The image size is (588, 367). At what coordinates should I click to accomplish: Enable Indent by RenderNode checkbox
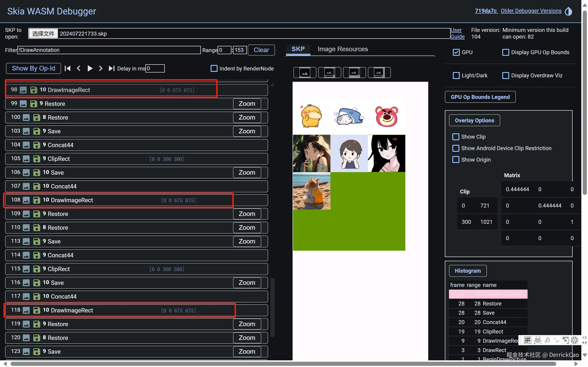tap(214, 68)
